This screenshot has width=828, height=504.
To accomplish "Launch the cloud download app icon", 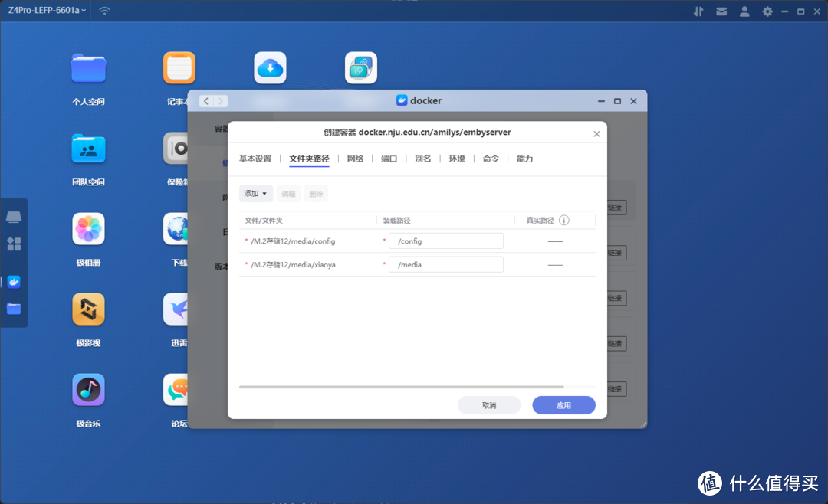I will click(x=270, y=68).
